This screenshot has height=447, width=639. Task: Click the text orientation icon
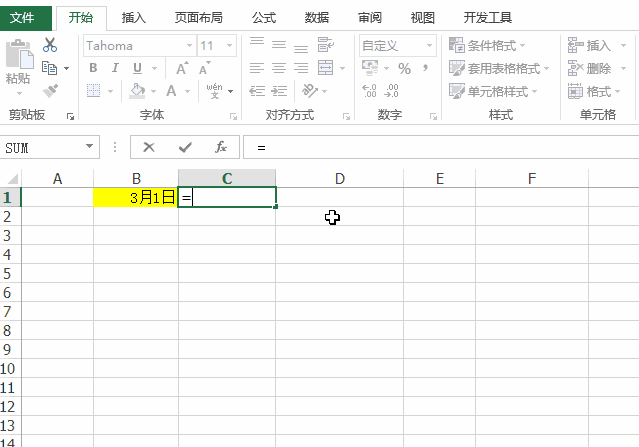pos(310,90)
